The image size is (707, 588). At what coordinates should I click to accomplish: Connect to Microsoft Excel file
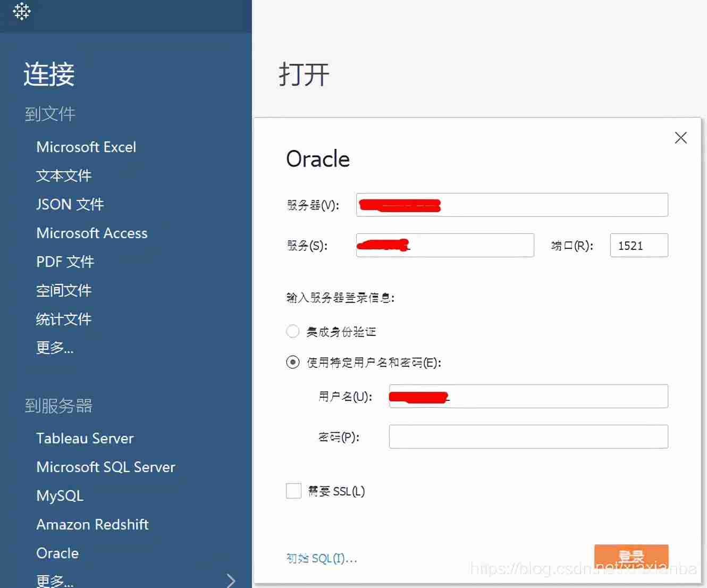(x=86, y=147)
